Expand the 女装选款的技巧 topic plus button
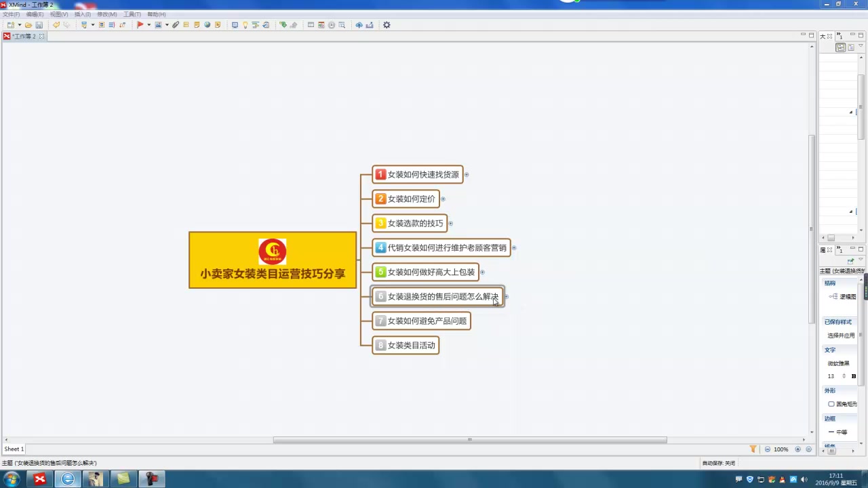Screen dimensions: 868x488 tap(450, 224)
